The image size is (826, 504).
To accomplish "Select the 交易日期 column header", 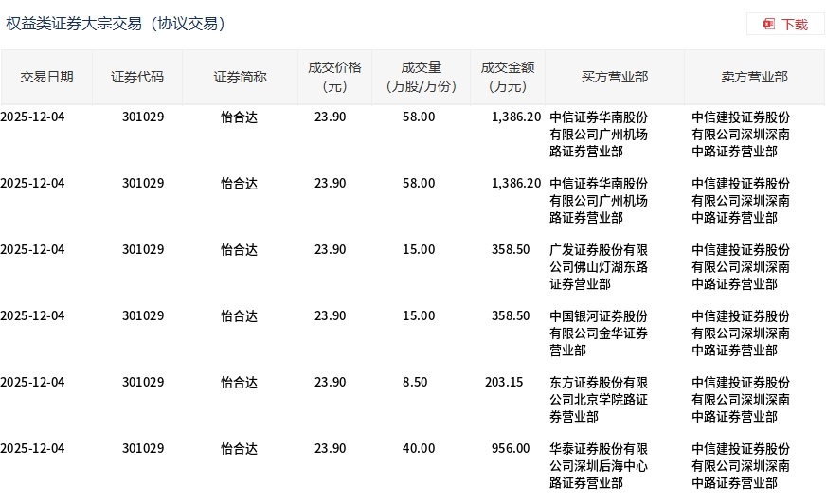I will pos(46,77).
